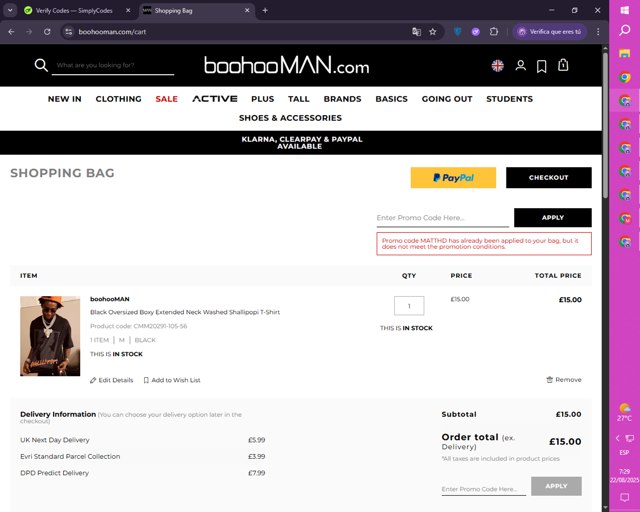Open the notifications icon in taskbar
The width and height of the screenshot is (640, 512).
624,497
